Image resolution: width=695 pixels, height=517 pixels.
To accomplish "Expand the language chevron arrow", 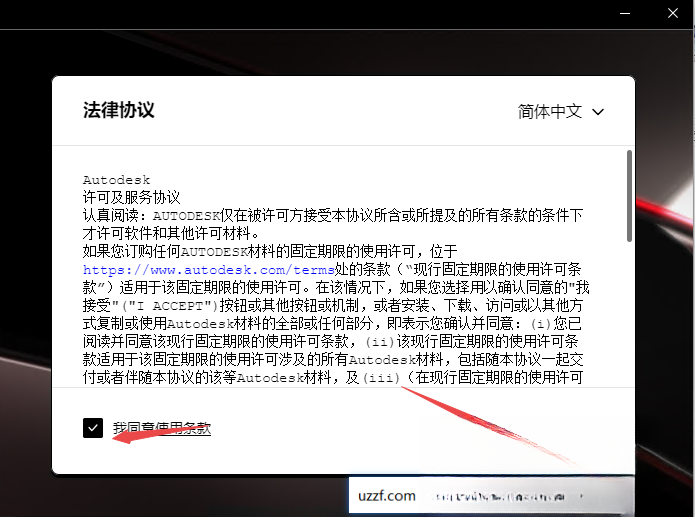I will click(598, 112).
